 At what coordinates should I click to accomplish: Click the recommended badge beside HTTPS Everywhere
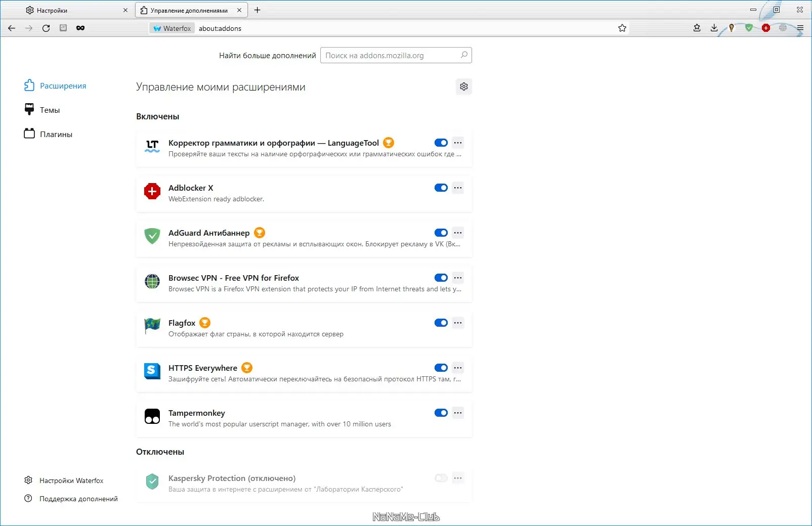247,368
